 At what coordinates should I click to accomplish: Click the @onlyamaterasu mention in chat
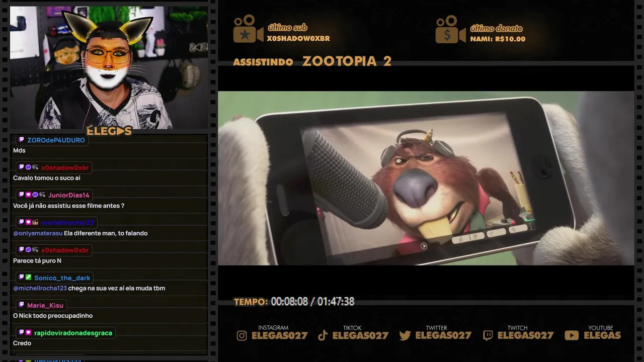38,233
